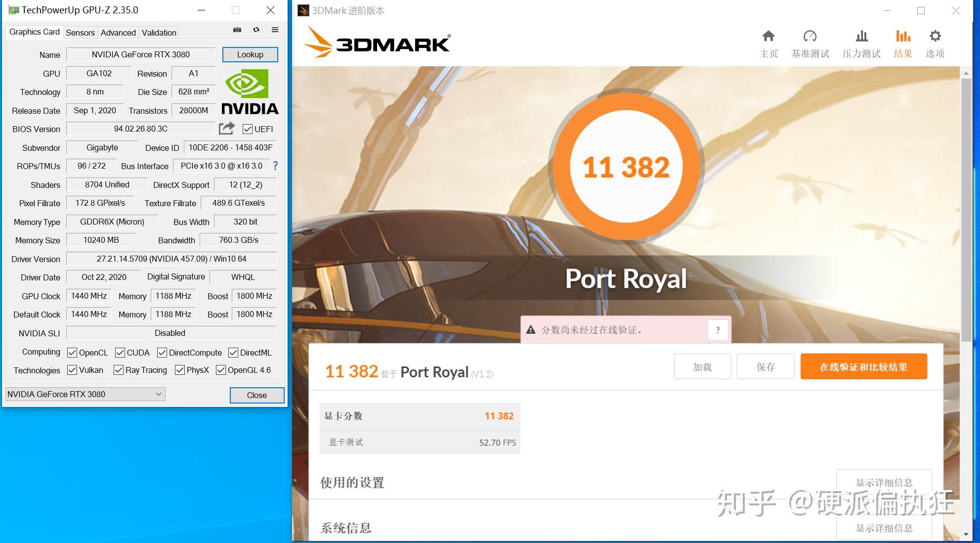
Task: Open 基准测试 benchmark section in 3DMark
Action: click(810, 43)
